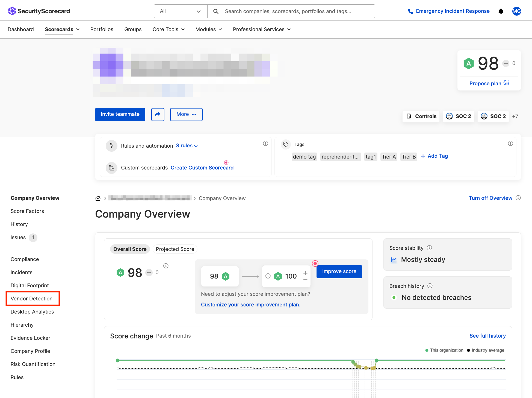The image size is (532, 398).
Task: Select the Overall Score toggle
Action: (x=130, y=249)
